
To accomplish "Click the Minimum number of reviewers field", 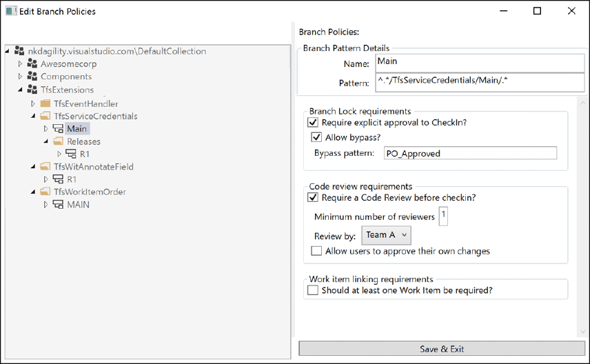I will pyautogui.click(x=443, y=216).
